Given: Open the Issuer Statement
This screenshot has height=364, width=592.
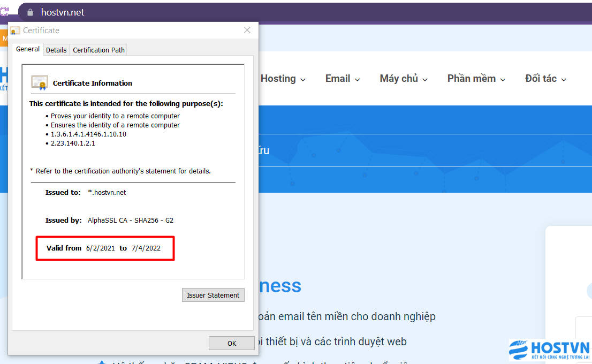Looking at the screenshot, I should coord(213,295).
